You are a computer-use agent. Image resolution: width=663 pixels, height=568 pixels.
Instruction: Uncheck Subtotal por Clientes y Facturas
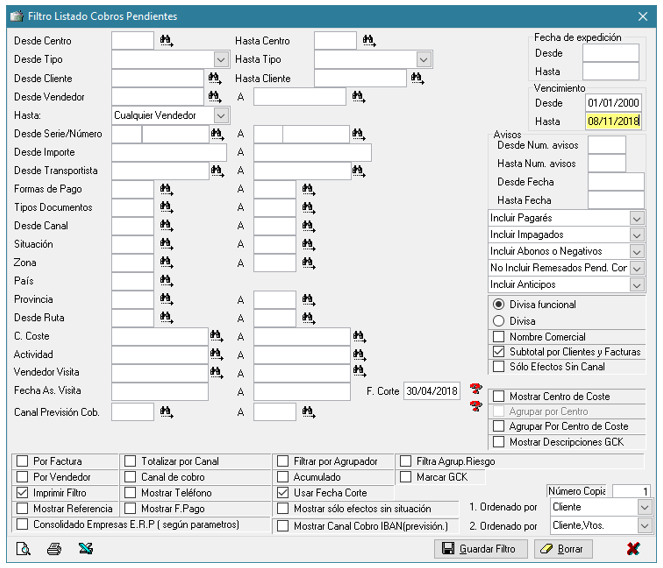click(x=499, y=352)
